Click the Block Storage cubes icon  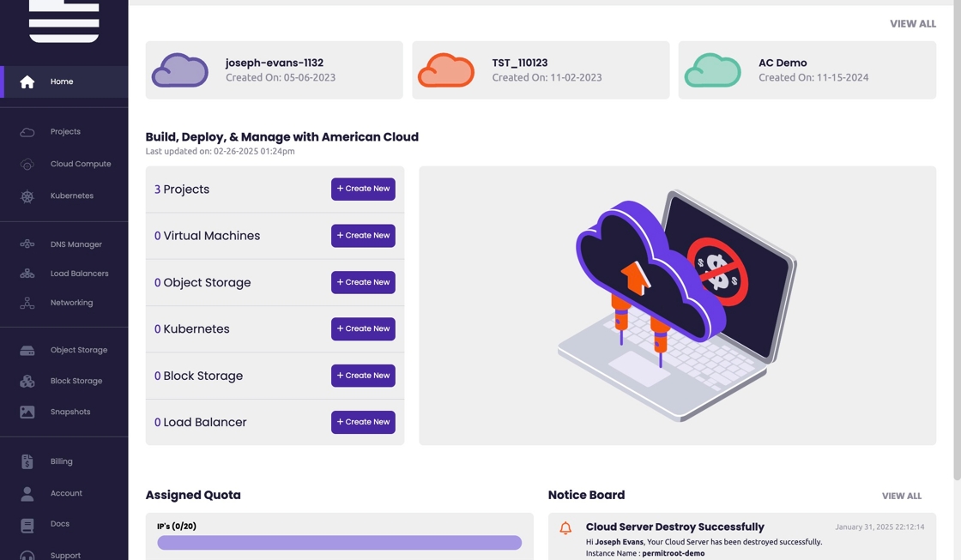[x=27, y=381]
